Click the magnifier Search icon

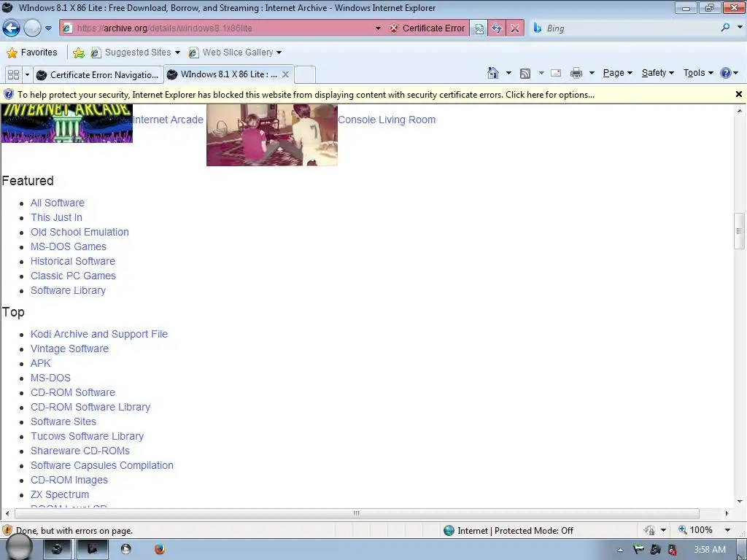click(x=725, y=28)
